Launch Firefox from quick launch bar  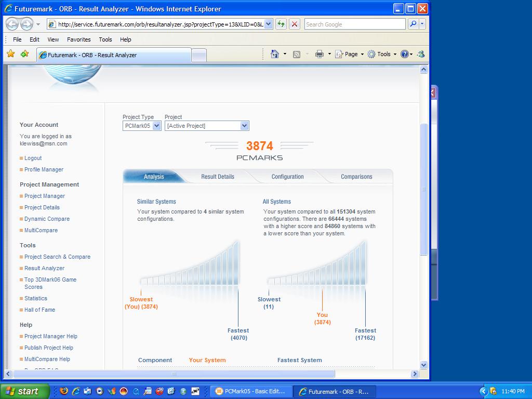point(64,391)
